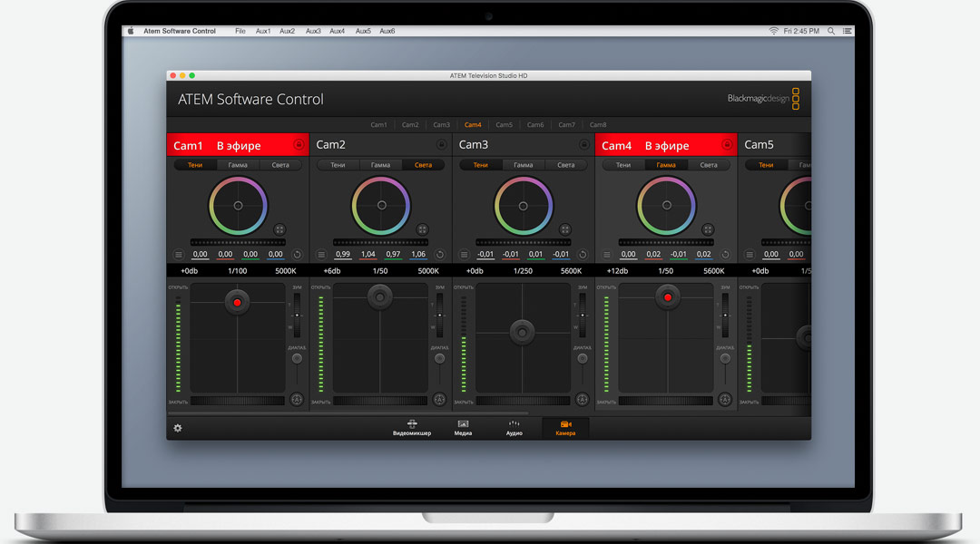Open the hamburger menu under Cam1's color wheel
This screenshot has width=980, height=544.
[178, 254]
